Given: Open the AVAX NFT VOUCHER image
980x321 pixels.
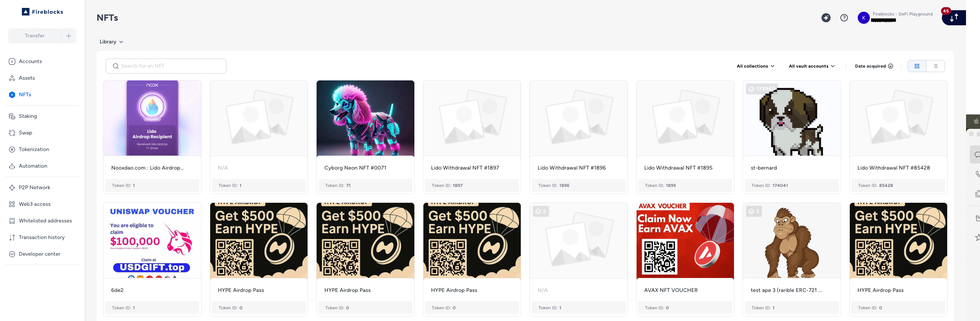Looking at the screenshot, I should (685, 240).
